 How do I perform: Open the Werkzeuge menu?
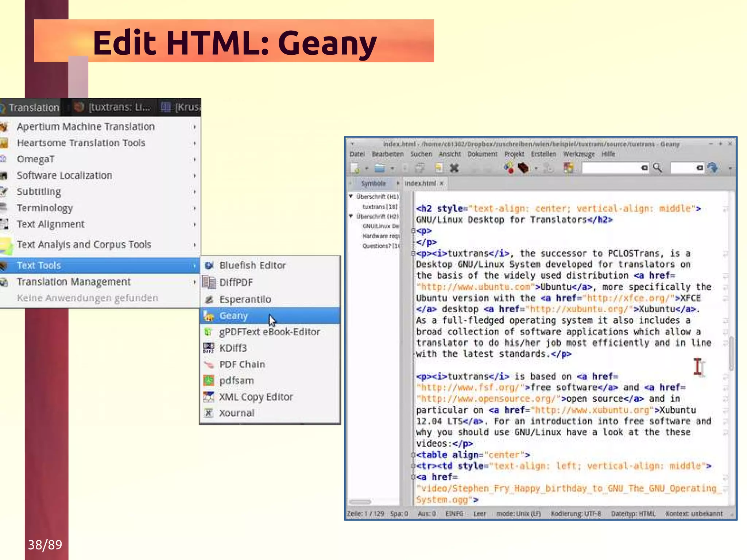tap(579, 154)
